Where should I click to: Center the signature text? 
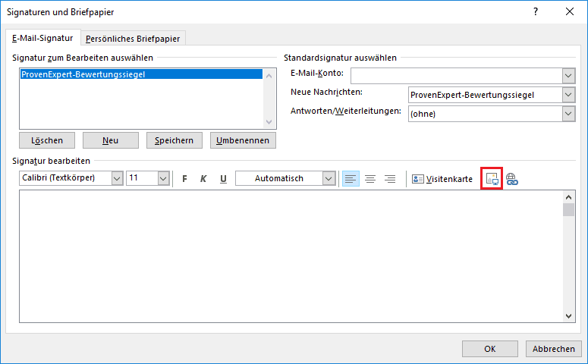click(370, 179)
